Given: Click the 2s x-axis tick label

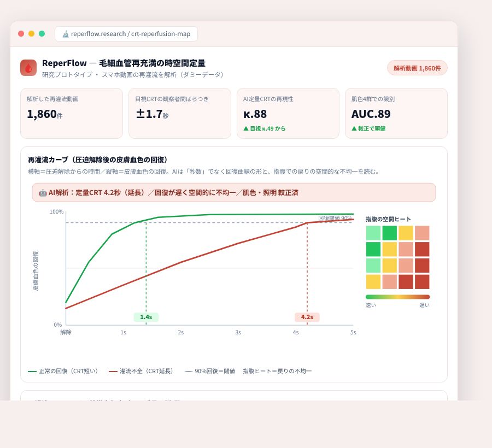Looking at the screenshot, I should point(181,332).
